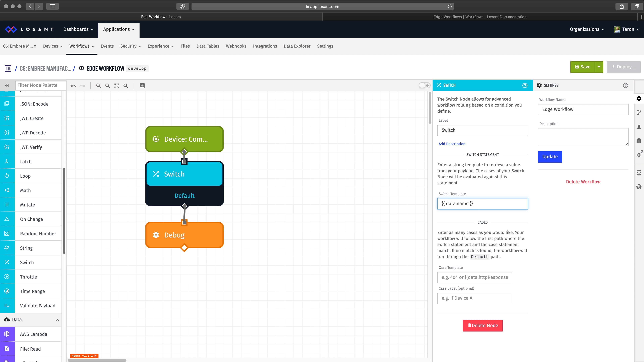
Task: Open the Debug bug tab in right sidebar
Action: pyautogui.click(x=639, y=154)
